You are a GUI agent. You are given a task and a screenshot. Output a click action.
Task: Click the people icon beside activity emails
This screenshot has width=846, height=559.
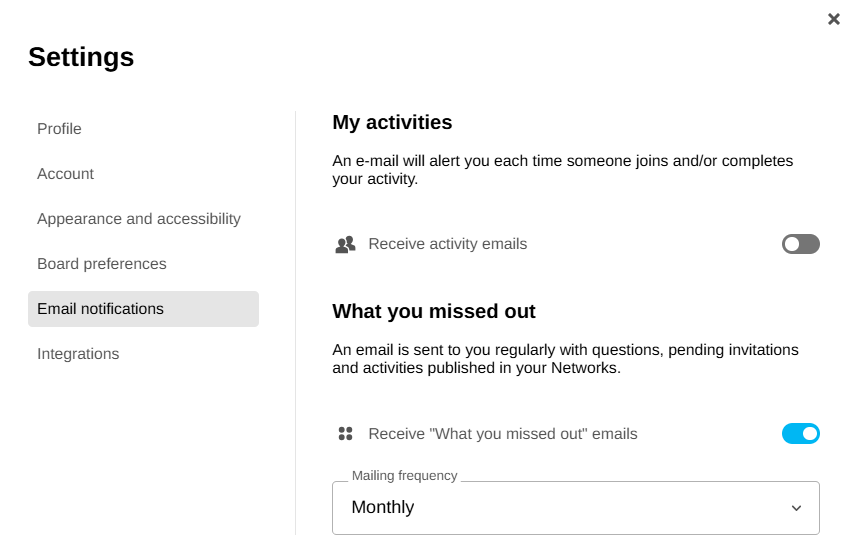click(x=345, y=244)
